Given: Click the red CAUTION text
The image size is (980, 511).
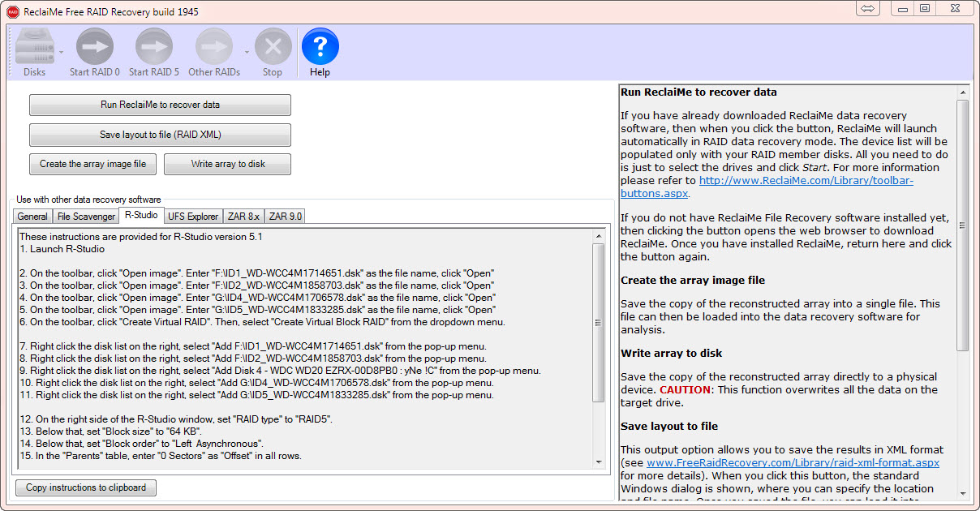Looking at the screenshot, I should pyautogui.click(x=686, y=389).
